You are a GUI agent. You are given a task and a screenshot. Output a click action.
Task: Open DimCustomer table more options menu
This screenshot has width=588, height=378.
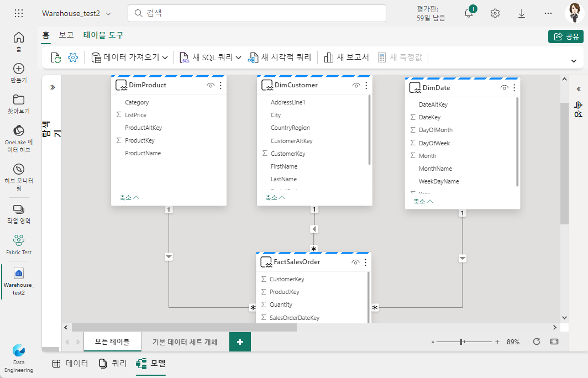click(366, 86)
